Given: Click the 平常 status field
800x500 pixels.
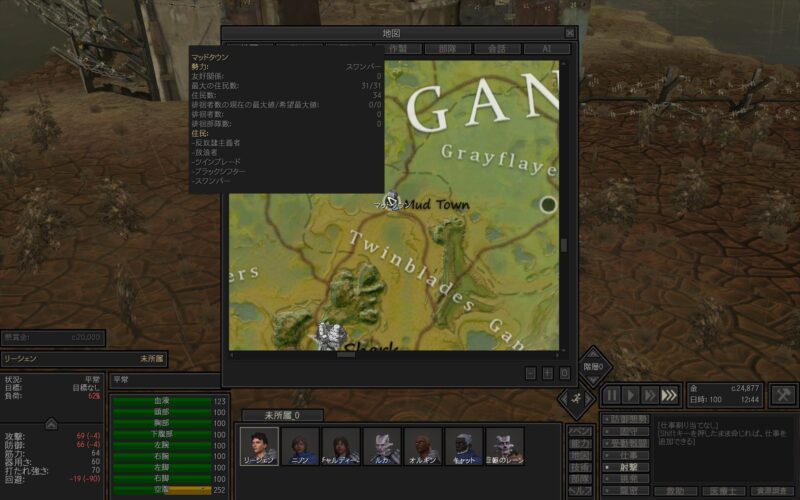Looking at the screenshot, I should point(165,380).
